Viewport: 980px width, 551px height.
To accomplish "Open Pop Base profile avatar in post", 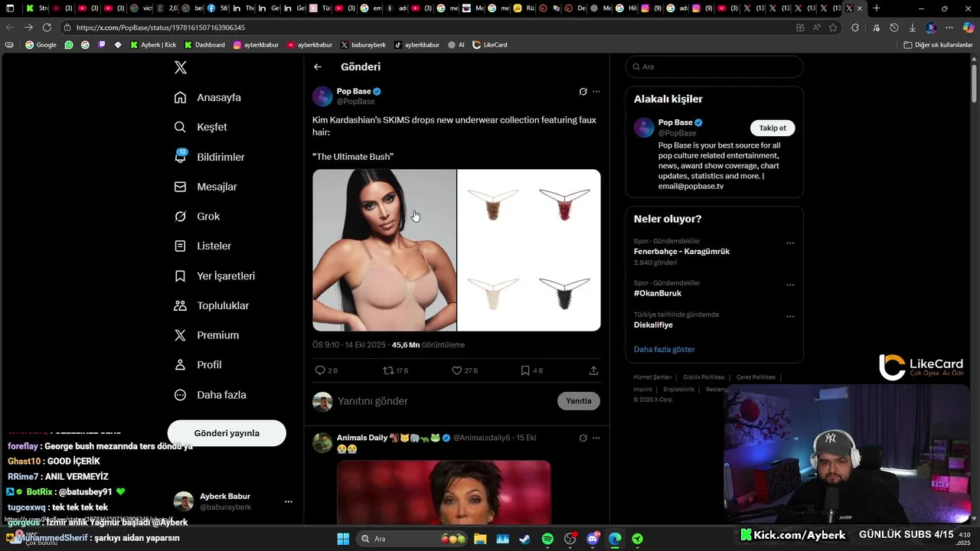I will click(x=322, y=96).
